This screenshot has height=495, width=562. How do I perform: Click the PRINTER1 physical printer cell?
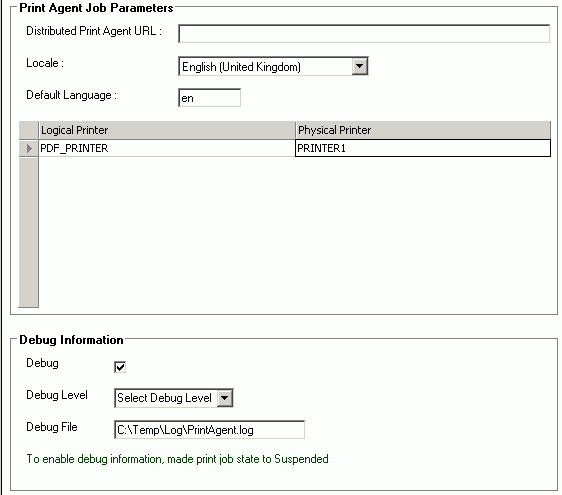point(423,148)
